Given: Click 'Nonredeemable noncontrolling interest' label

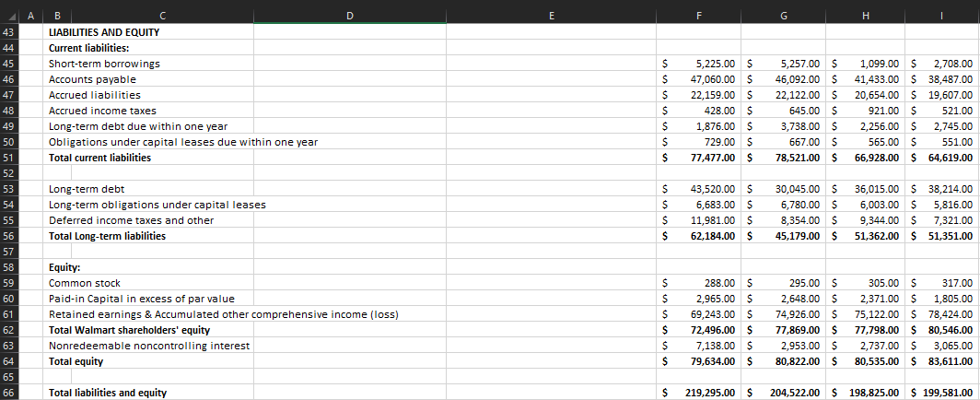Looking at the screenshot, I should click(149, 346).
